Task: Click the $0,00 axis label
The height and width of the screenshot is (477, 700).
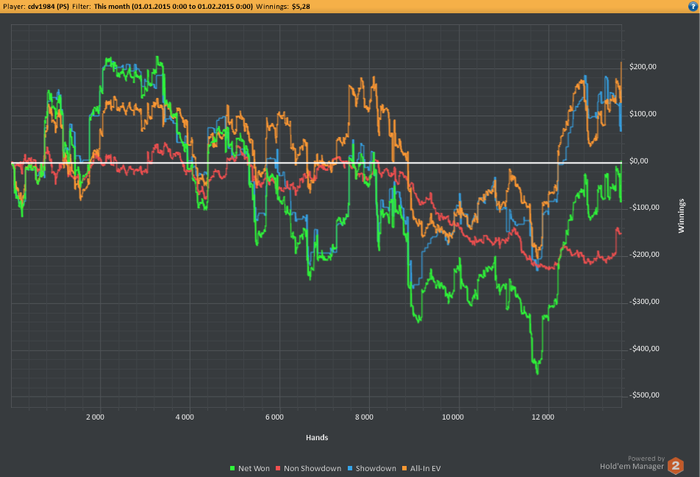Action: tap(639, 161)
